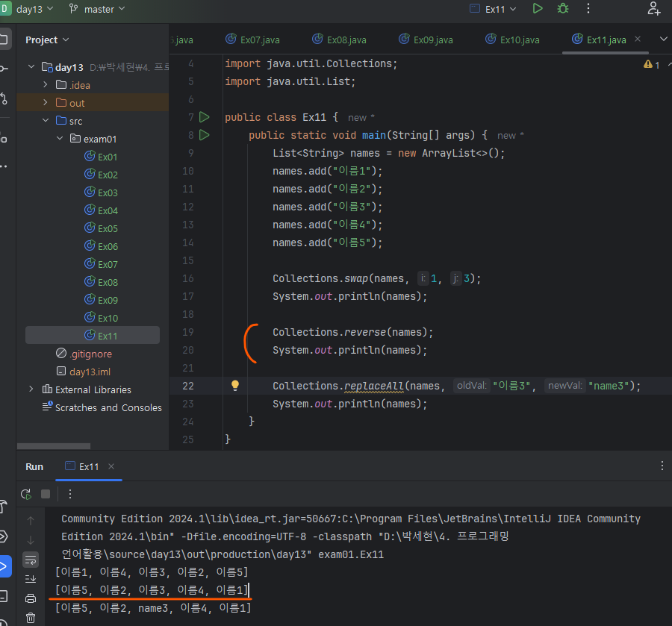Clear console with trash icon

[31, 618]
